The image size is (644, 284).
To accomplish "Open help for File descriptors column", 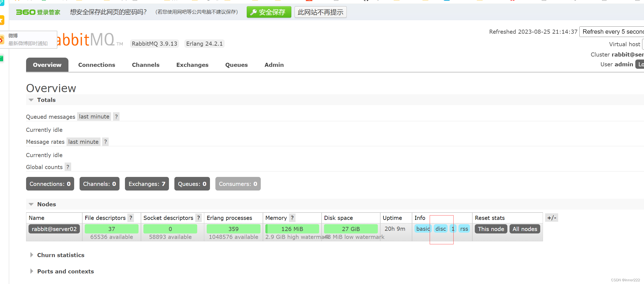I will pyautogui.click(x=131, y=218).
